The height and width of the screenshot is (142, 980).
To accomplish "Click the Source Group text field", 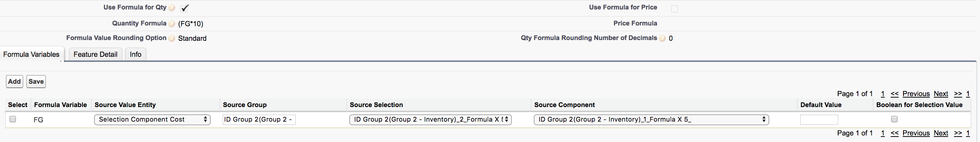I will click(x=259, y=120).
